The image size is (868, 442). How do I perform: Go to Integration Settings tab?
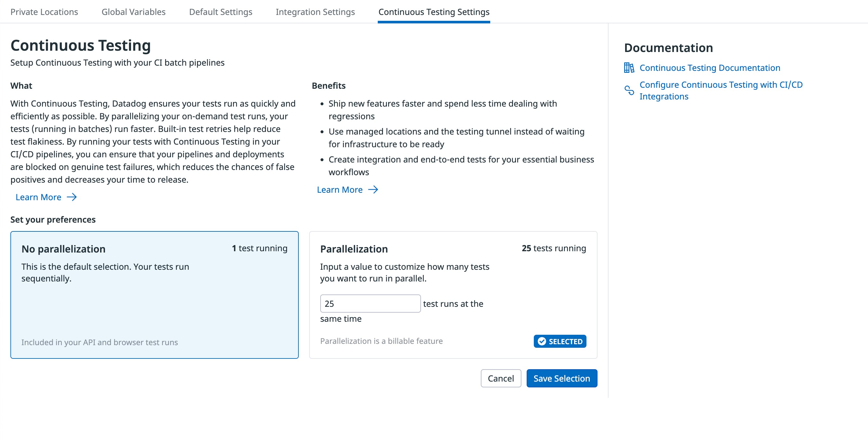315,12
